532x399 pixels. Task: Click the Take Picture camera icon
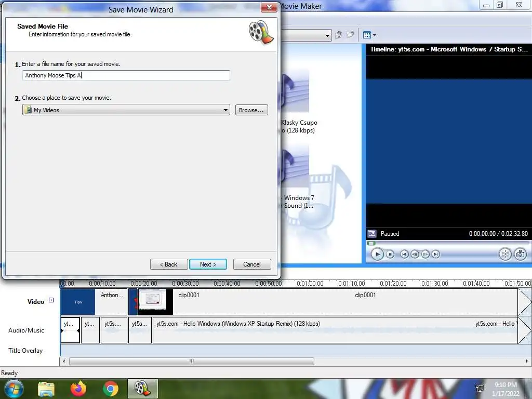coord(521,254)
